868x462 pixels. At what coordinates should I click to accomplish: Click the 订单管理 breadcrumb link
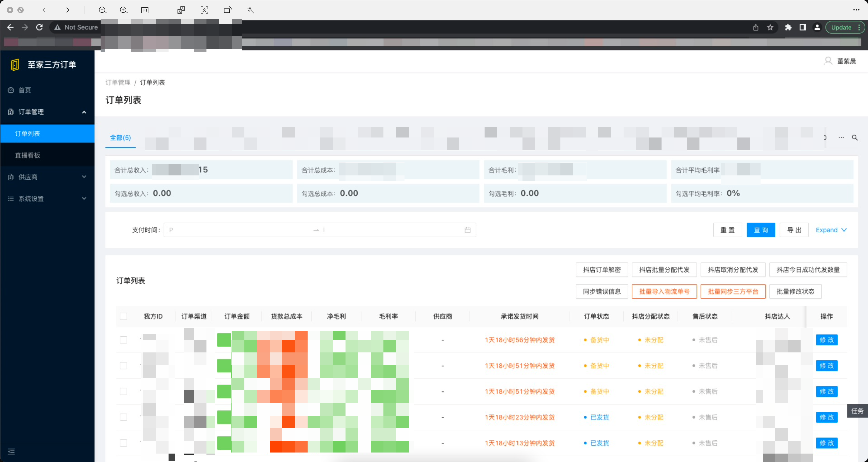[x=118, y=82]
